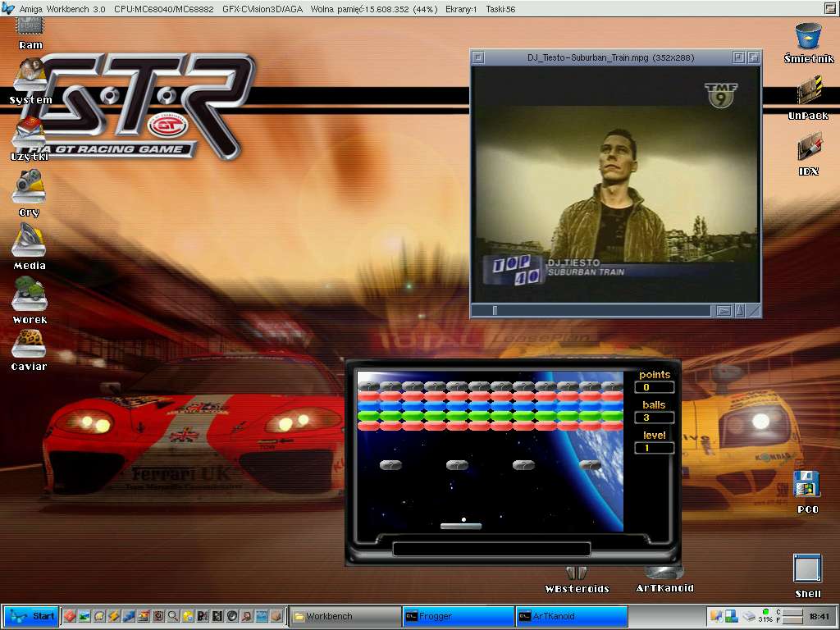The image size is (840, 630).
Task: Click the taskbar clock showing 18:41
Action: [819, 617]
